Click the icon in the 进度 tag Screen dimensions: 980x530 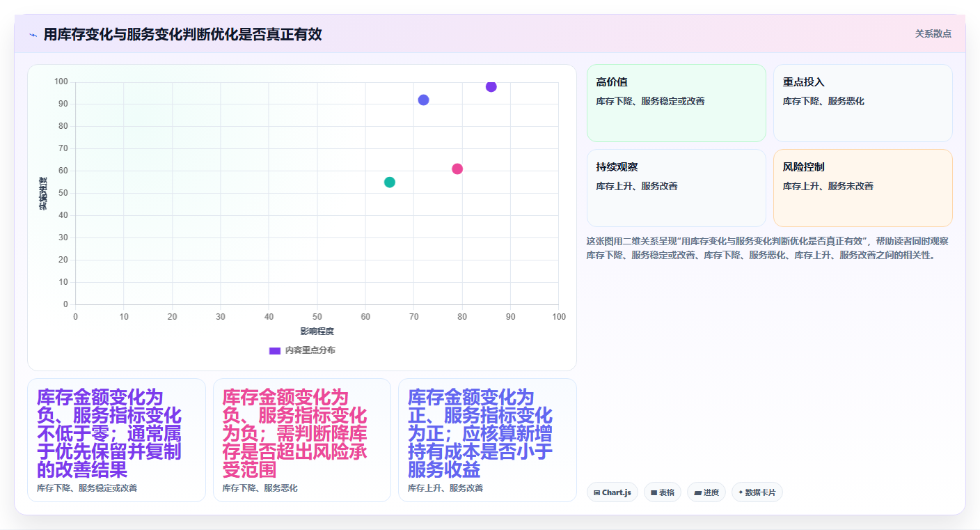point(697,492)
